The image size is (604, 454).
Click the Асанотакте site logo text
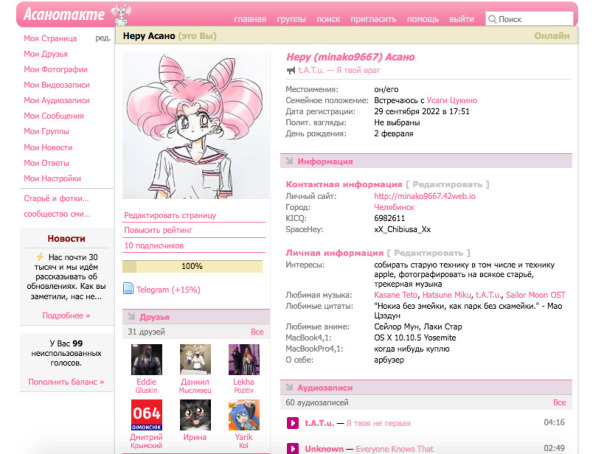(64, 14)
